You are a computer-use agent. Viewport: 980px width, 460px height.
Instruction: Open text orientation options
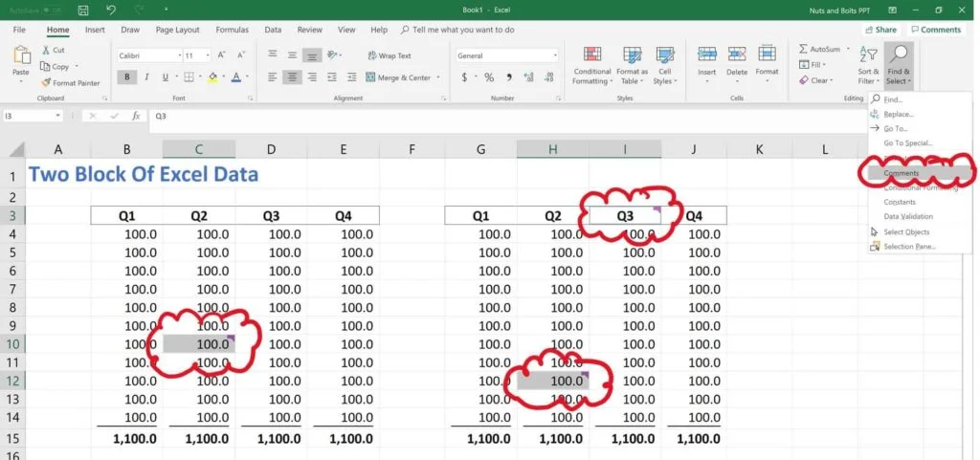click(x=334, y=55)
